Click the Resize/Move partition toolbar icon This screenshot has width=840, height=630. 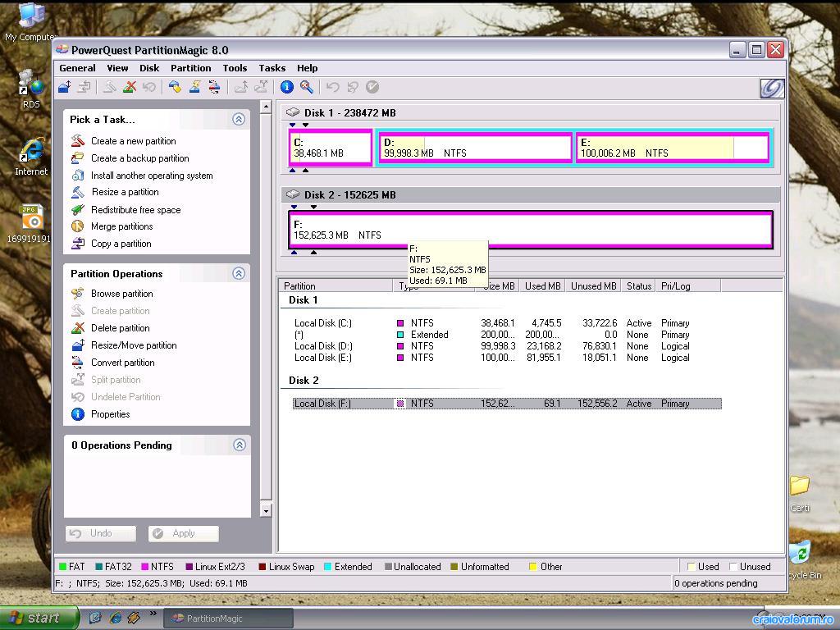coord(64,87)
